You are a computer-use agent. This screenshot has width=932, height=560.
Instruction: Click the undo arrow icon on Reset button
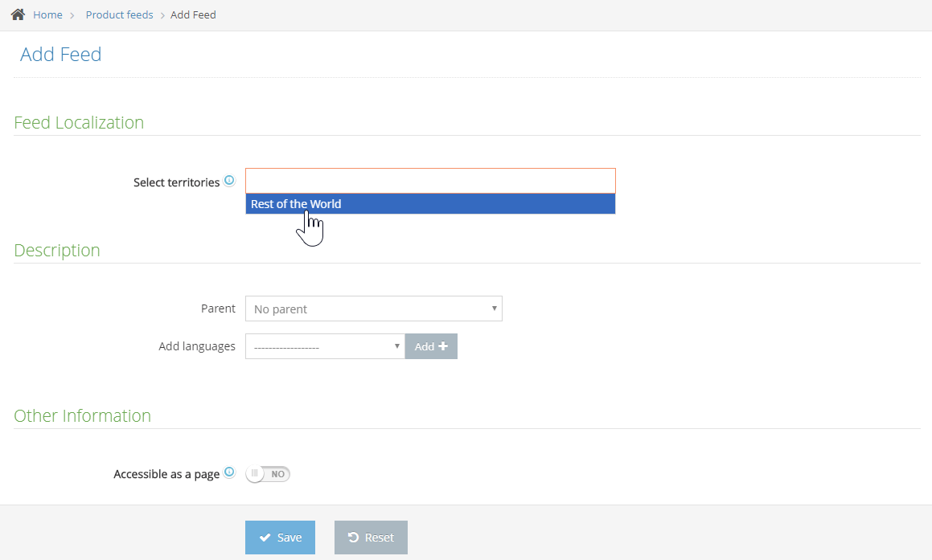pos(354,537)
